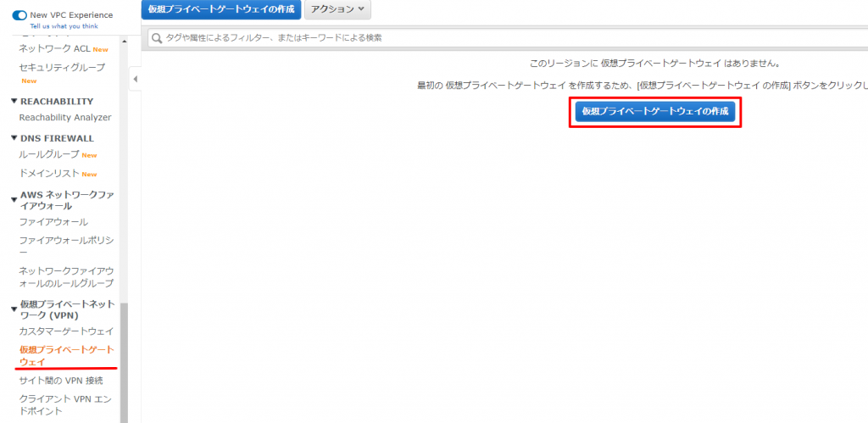Collapse the sidebar with the arrow handle

[x=135, y=79]
